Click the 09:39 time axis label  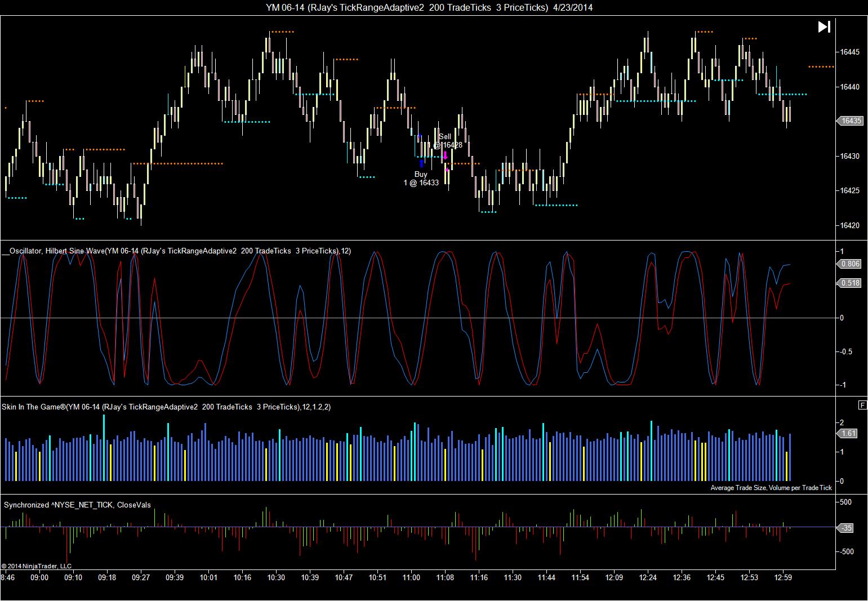pyautogui.click(x=175, y=577)
